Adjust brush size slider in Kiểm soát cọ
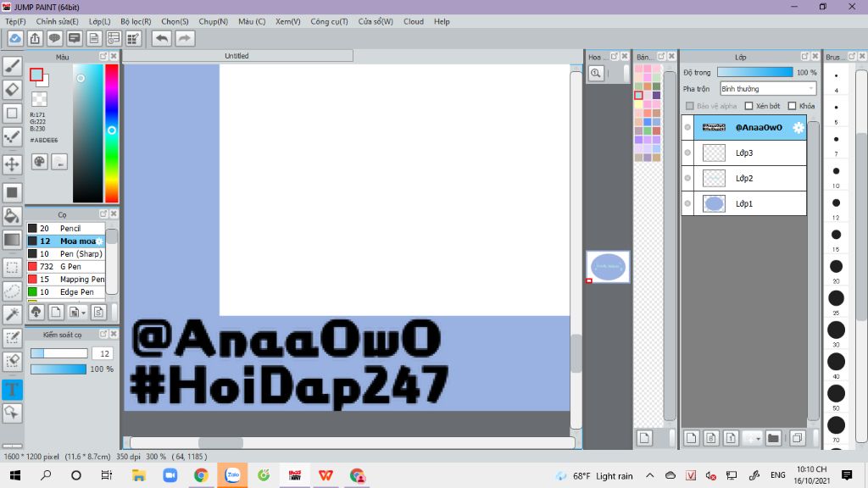This screenshot has height=488, width=868. point(58,353)
